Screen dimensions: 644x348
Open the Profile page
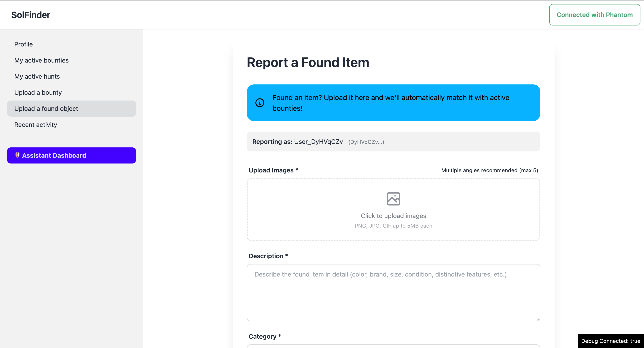23,44
